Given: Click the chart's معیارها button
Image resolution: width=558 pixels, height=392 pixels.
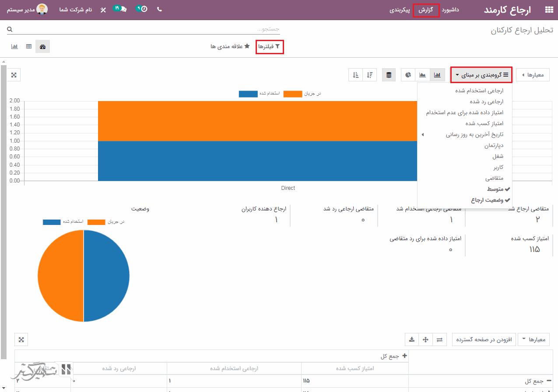Looking at the screenshot, I should [x=533, y=75].
